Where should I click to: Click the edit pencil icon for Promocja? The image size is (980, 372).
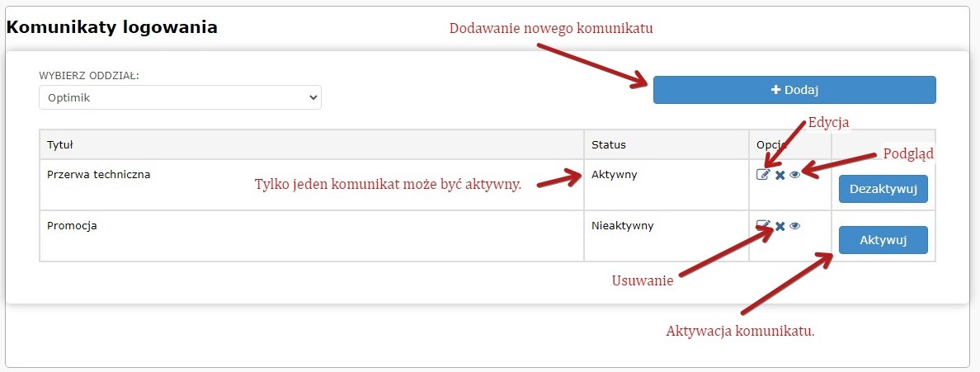[763, 226]
